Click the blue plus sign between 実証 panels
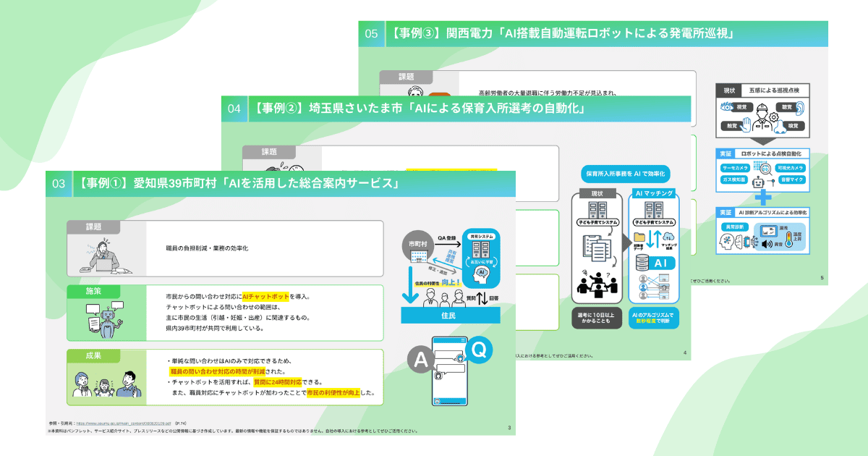This screenshot has width=868, height=456. [x=763, y=197]
